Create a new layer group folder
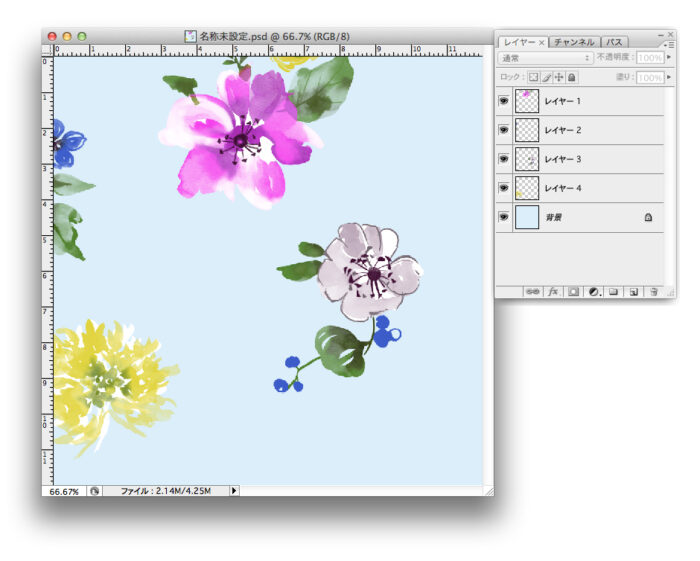The image size is (700, 561). pyautogui.click(x=613, y=292)
